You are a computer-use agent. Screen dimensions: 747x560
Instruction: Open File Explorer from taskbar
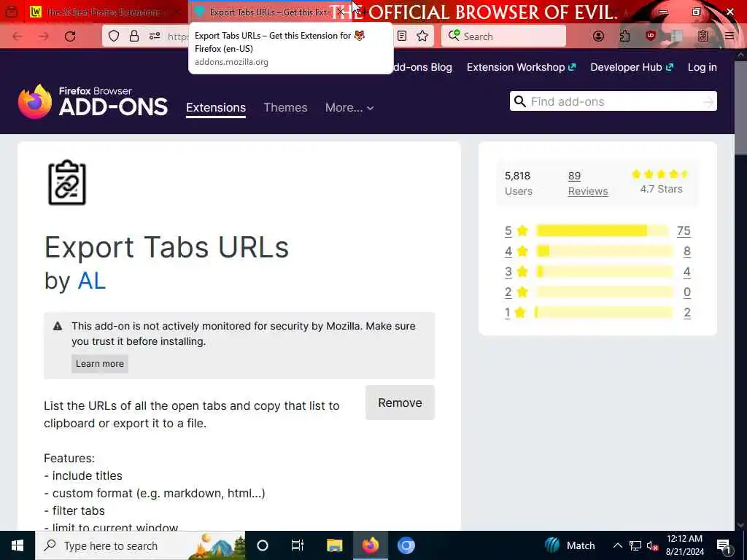(334, 545)
